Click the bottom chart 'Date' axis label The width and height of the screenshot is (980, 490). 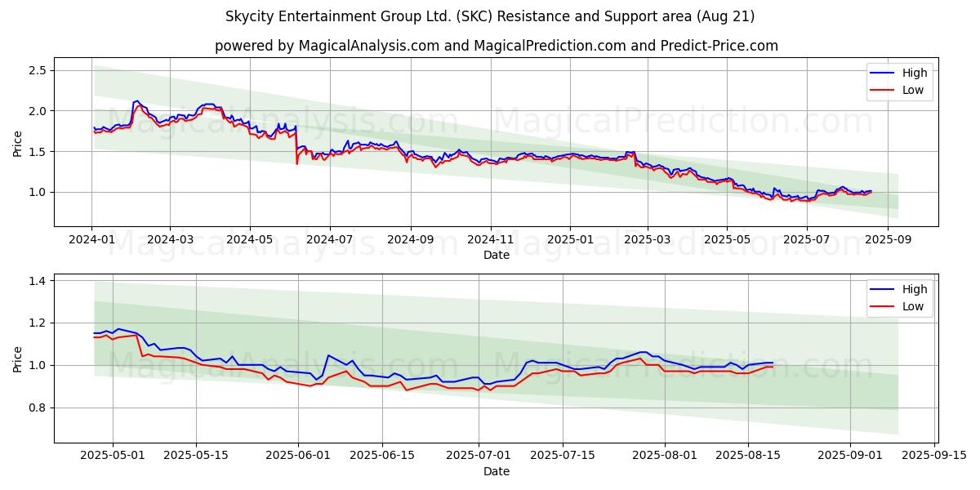pyautogui.click(x=497, y=471)
